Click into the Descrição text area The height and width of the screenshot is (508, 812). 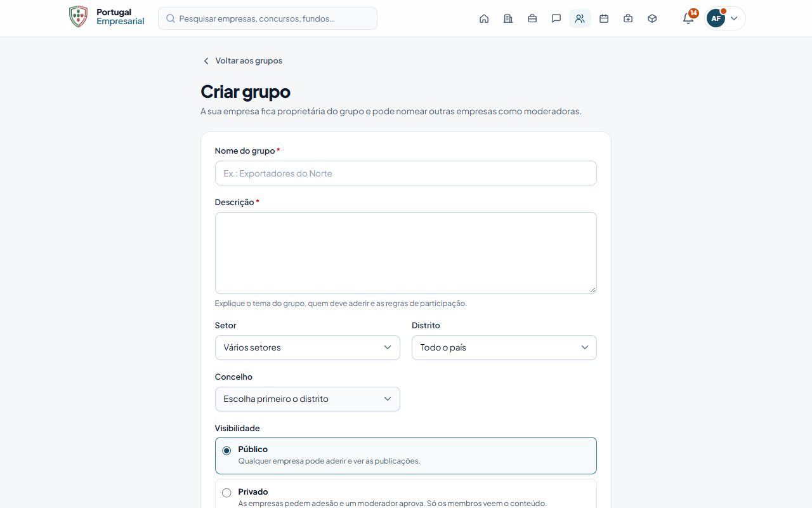pos(406,253)
